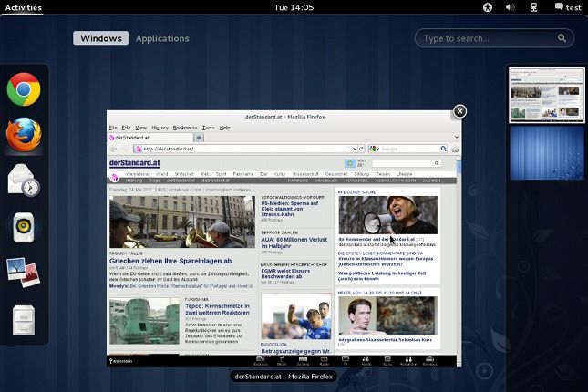Click the Sebastian Kurz chat photo
This screenshot has width=588, height=392.
387,315
